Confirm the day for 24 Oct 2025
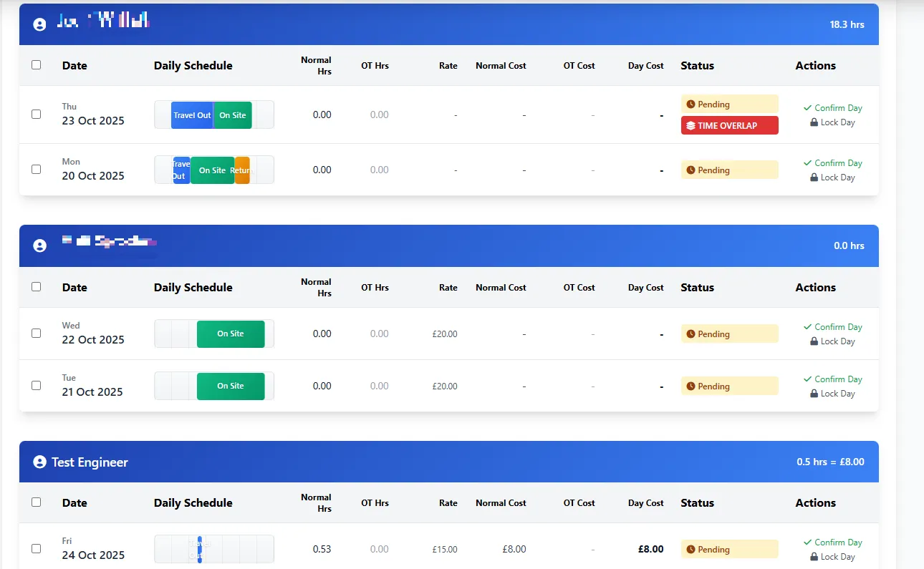The image size is (924, 569). (832, 543)
